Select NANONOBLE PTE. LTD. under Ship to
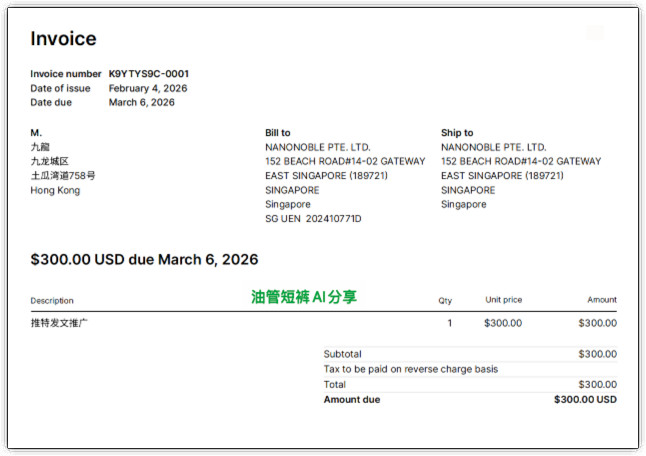Screen dimensions: 646x456 tap(494, 147)
